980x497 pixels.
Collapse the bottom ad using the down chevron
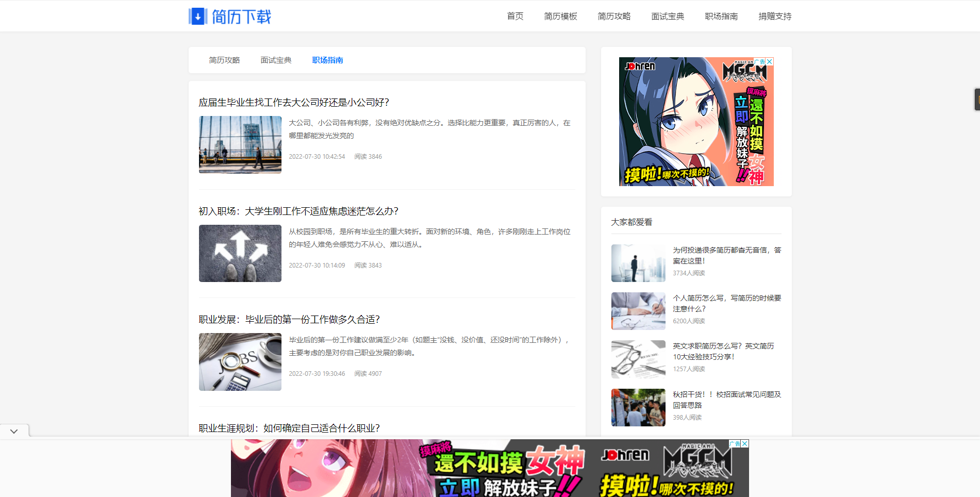tap(14, 432)
